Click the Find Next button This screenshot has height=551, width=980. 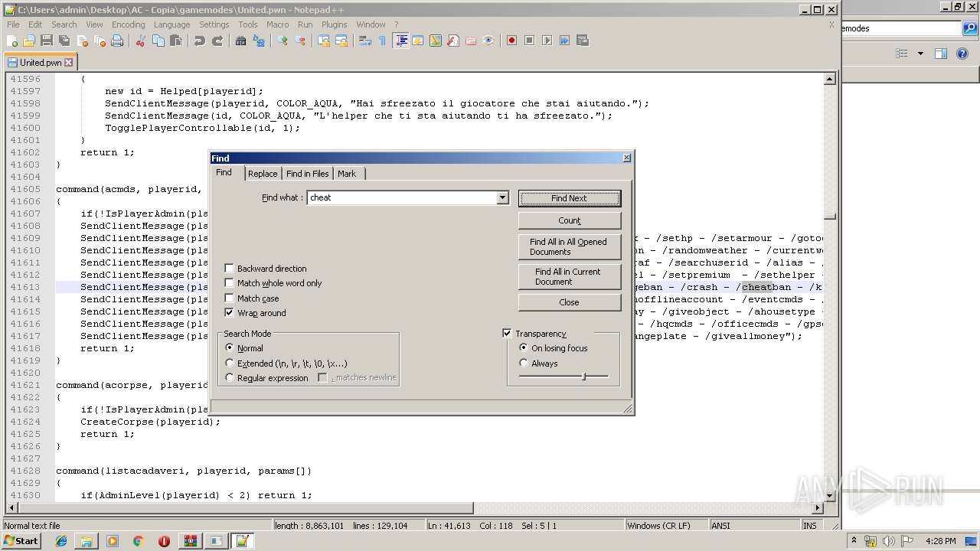pyautogui.click(x=569, y=198)
